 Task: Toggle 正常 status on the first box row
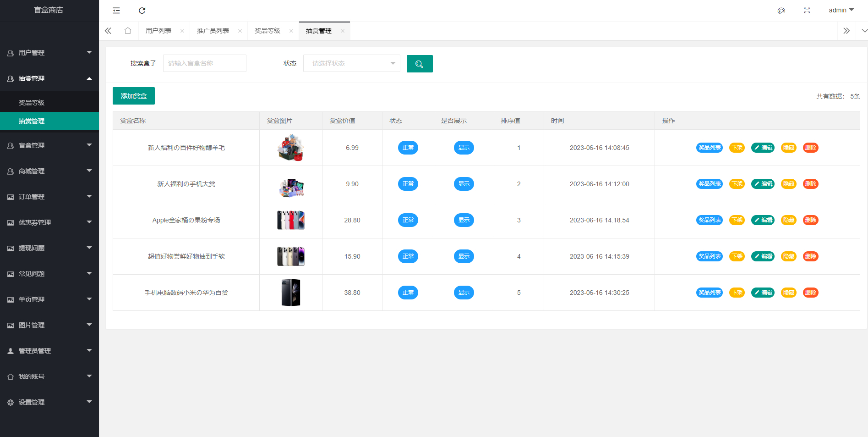408,148
